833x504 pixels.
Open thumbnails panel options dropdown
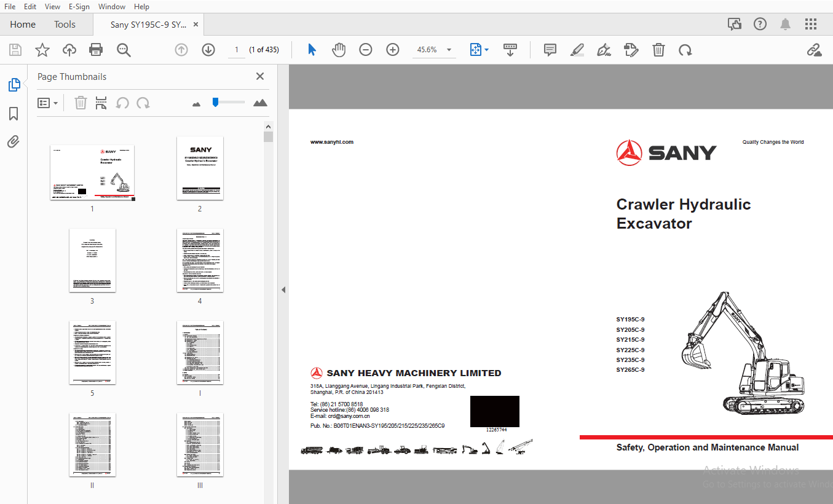click(x=48, y=103)
